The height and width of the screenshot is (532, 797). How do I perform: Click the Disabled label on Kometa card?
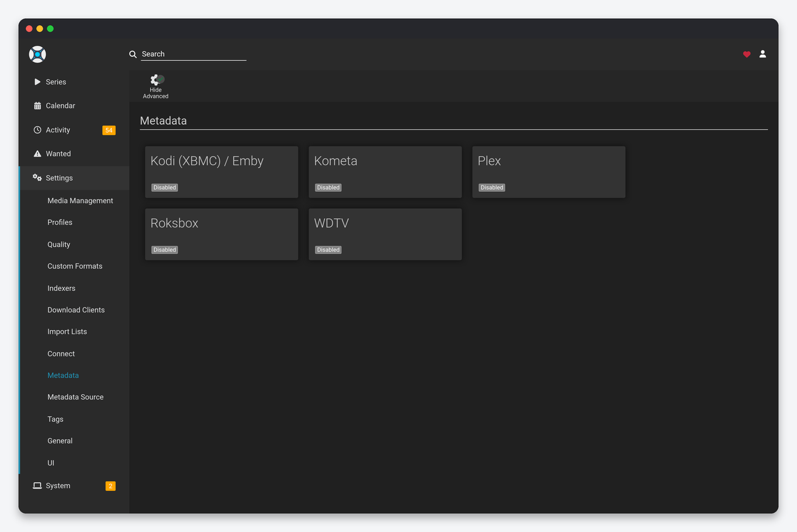pyautogui.click(x=328, y=188)
